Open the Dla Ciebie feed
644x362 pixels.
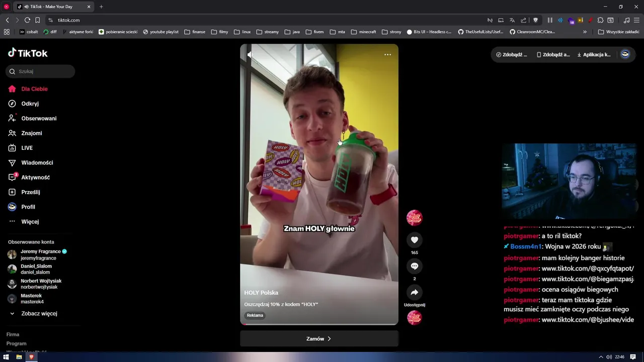[x=28, y=89]
